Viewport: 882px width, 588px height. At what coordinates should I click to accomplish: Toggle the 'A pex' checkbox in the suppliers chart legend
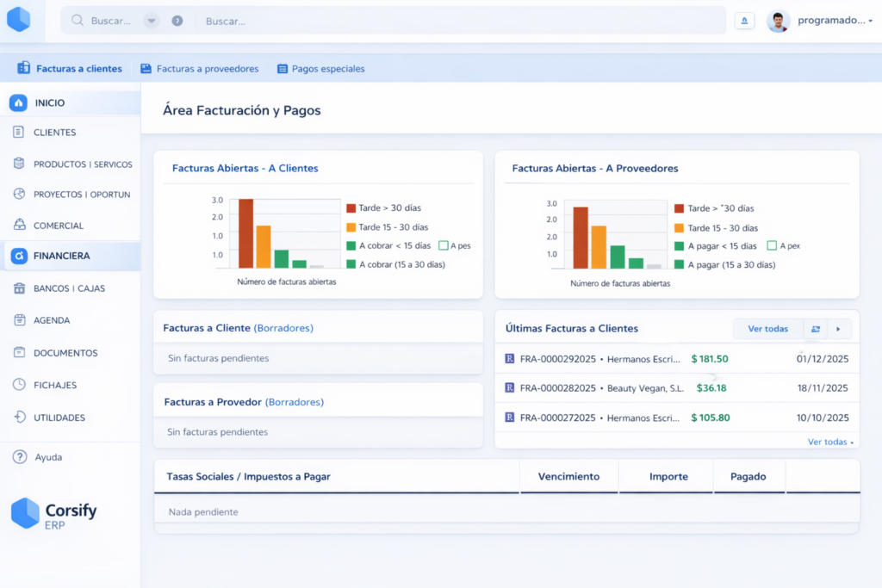(x=772, y=245)
